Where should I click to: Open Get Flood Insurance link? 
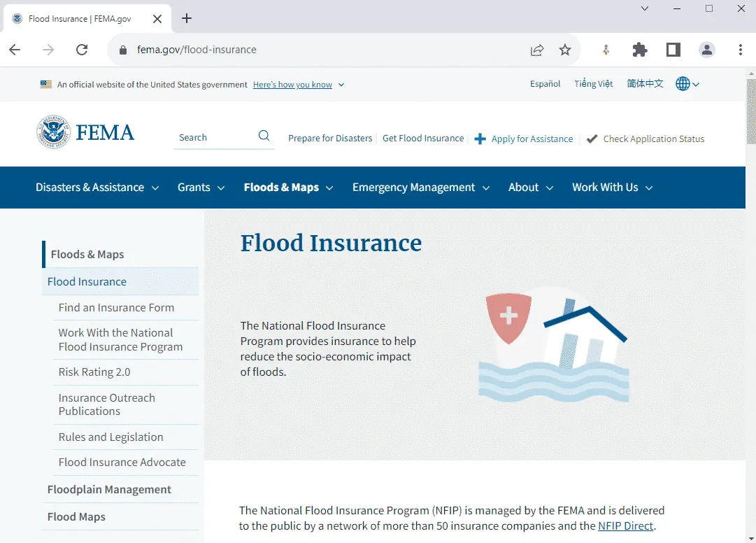(x=423, y=139)
